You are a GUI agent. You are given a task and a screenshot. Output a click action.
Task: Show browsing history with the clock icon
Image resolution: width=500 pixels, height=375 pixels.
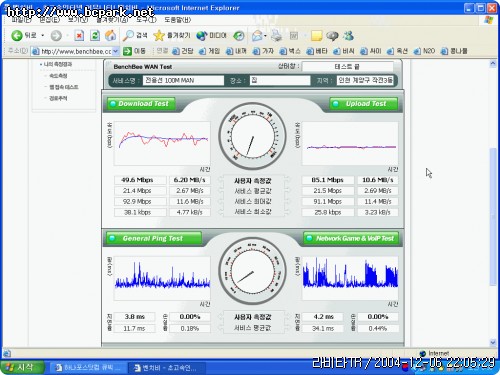coord(239,36)
